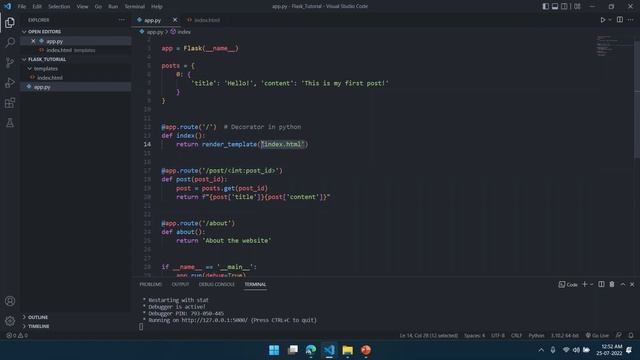Open the Terminal menu

pos(135,7)
